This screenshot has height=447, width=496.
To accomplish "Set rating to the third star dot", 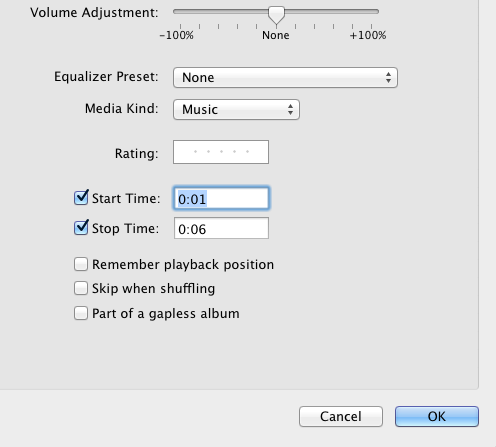I will pos(221,152).
